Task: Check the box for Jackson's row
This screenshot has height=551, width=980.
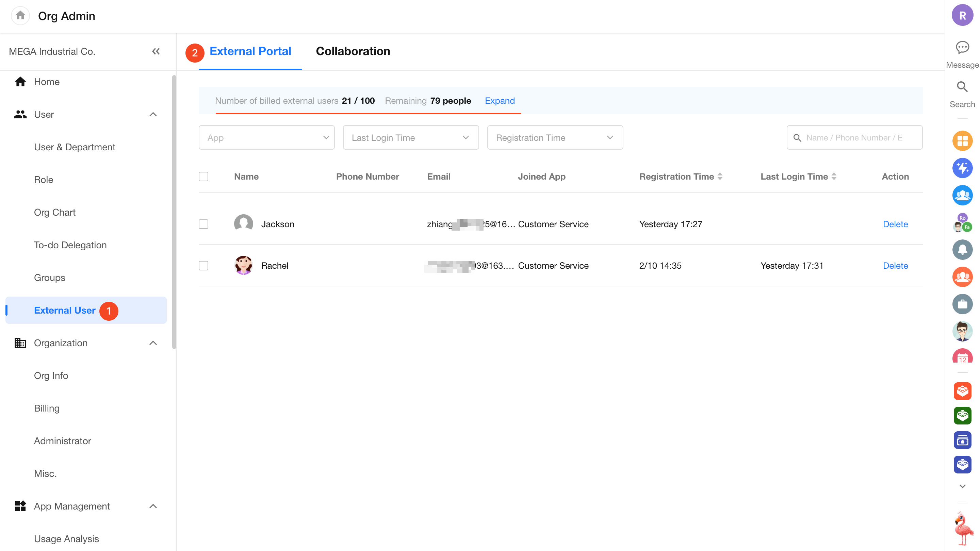Action: [203, 224]
